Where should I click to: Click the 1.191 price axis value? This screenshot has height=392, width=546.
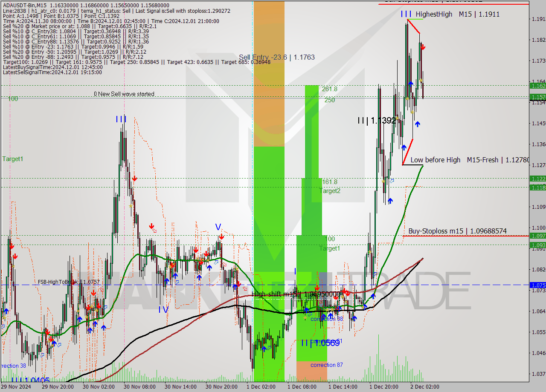click(x=538, y=19)
